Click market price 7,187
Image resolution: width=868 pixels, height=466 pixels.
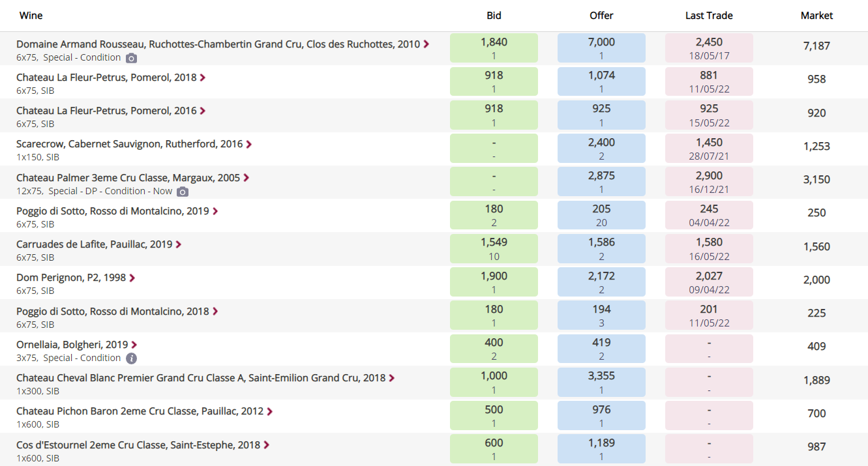coord(816,46)
